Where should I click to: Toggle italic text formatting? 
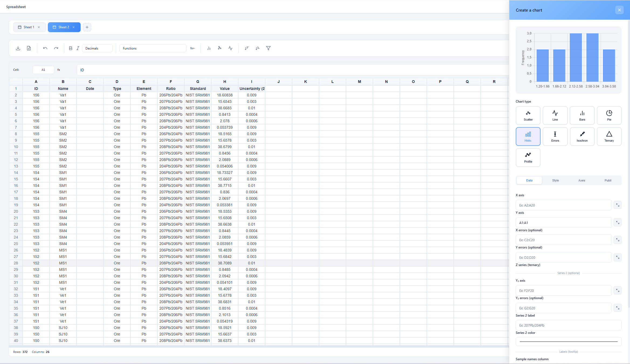pos(78,48)
